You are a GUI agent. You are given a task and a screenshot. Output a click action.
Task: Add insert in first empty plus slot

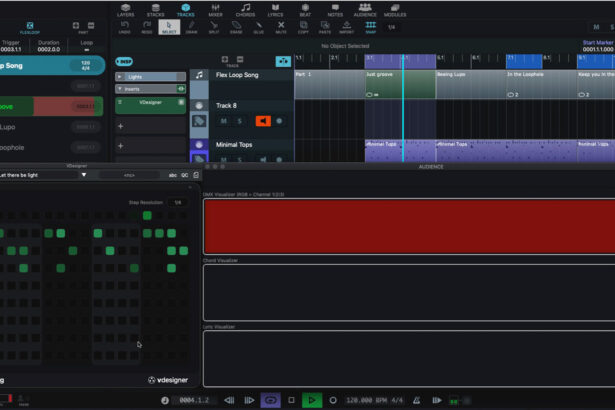120,126
